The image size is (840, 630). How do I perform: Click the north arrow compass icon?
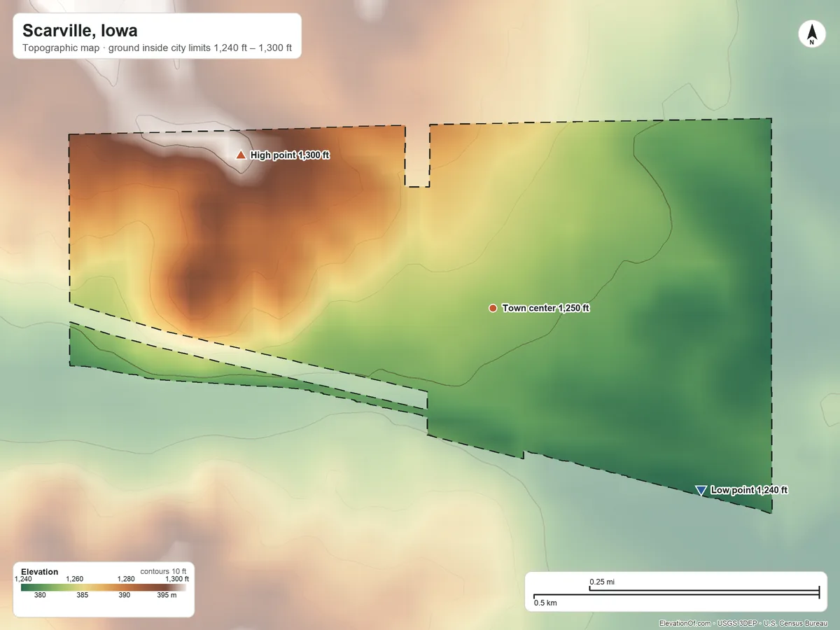812,35
